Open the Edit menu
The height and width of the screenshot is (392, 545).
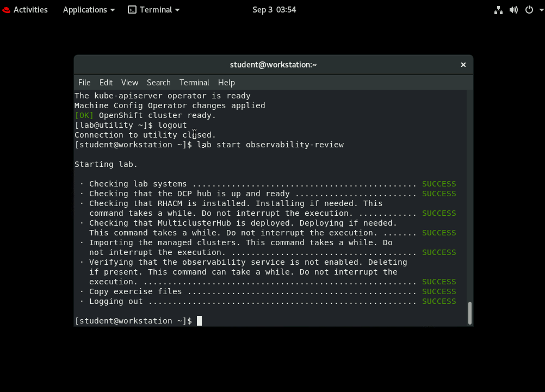tap(106, 83)
